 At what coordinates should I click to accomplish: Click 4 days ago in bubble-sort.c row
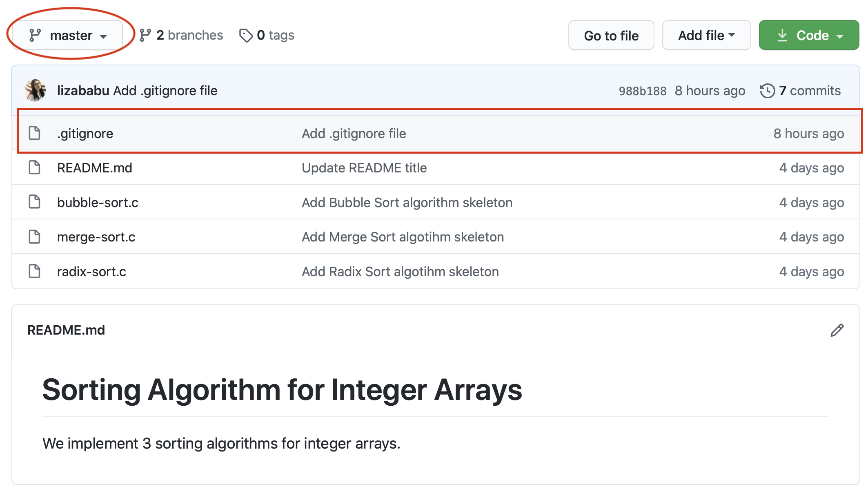811,203
